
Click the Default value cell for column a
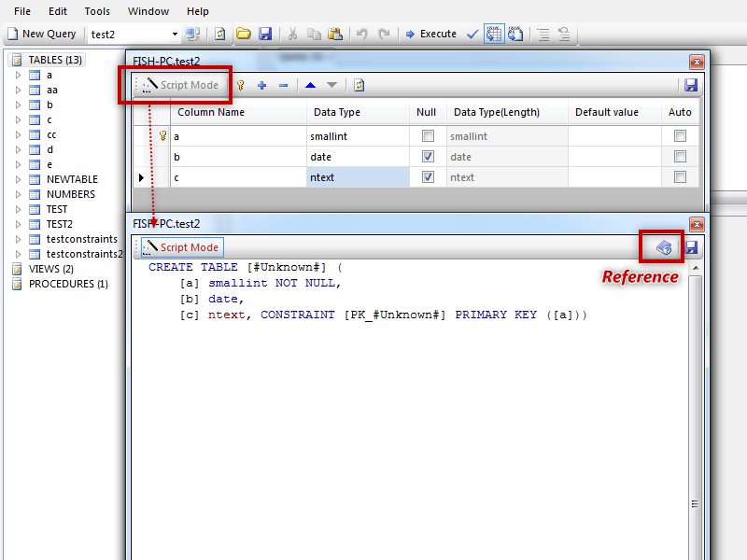(614, 136)
